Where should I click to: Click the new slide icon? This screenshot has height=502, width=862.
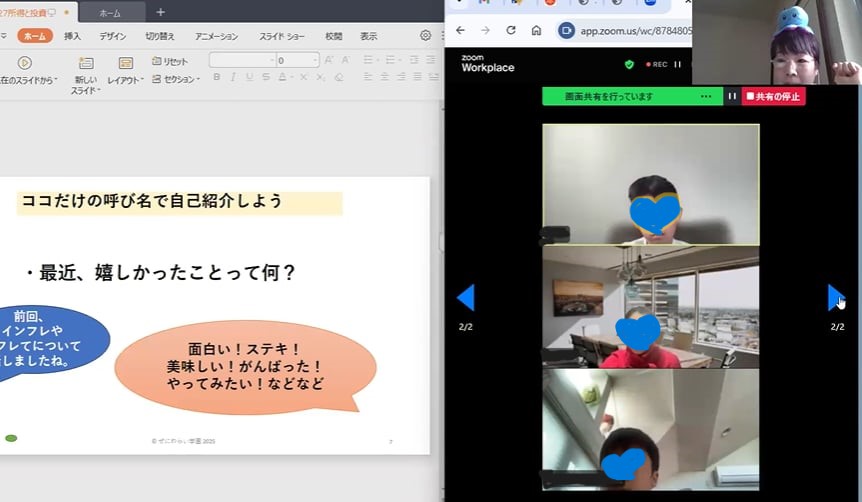(86, 63)
